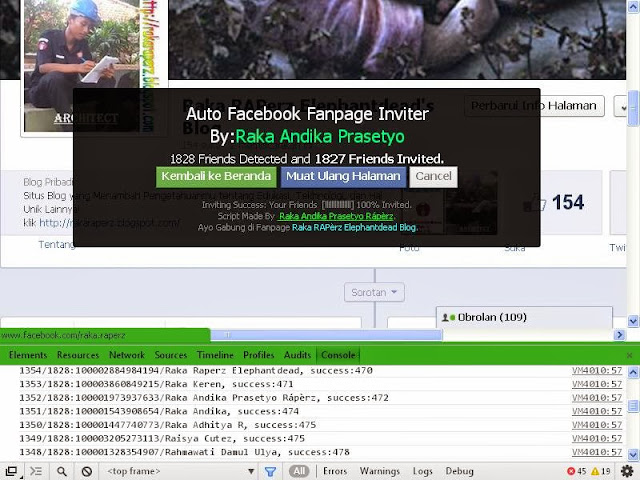Click the red error count icon

coord(571,471)
